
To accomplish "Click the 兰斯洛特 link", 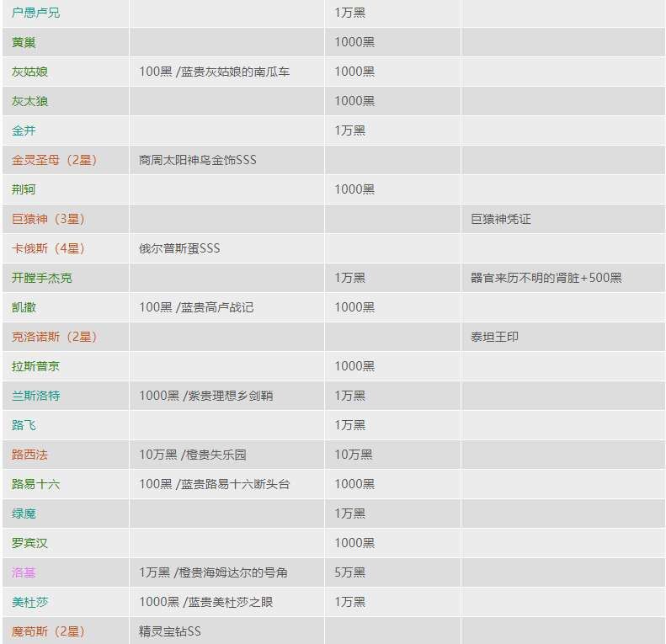I will pyautogui.click(x=36, y=396).
